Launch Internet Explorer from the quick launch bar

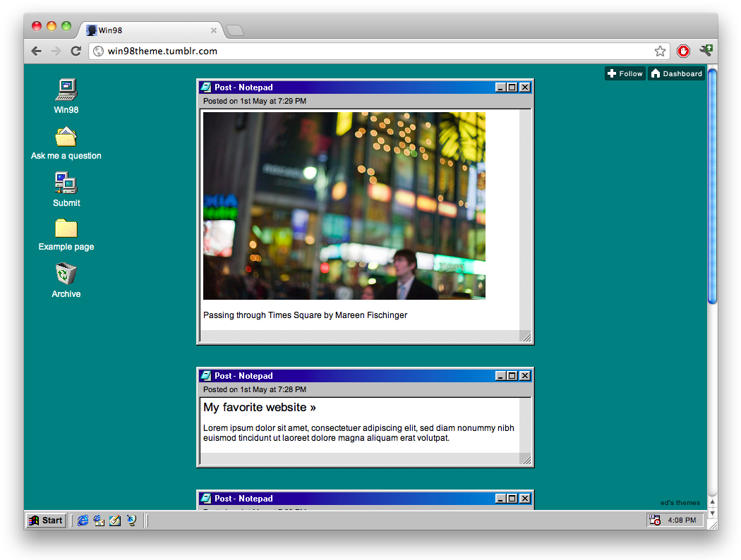pyautogui.click(x=83, y=521)
